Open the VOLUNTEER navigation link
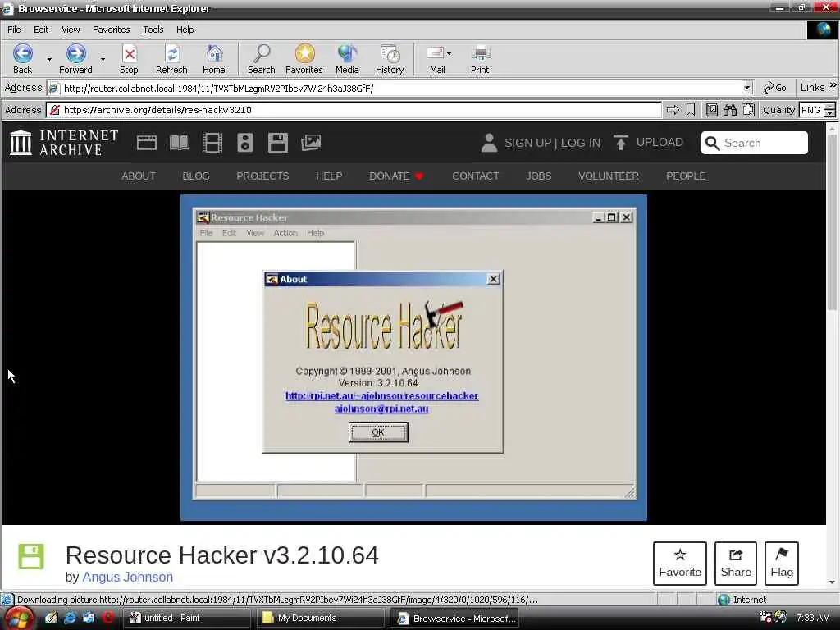 point(609,176)
